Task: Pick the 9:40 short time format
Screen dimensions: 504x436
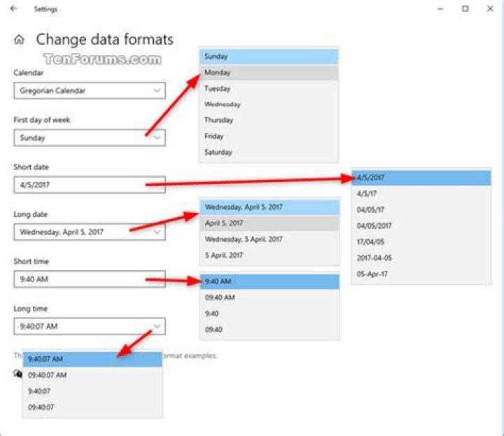Action: pos(269,314)
